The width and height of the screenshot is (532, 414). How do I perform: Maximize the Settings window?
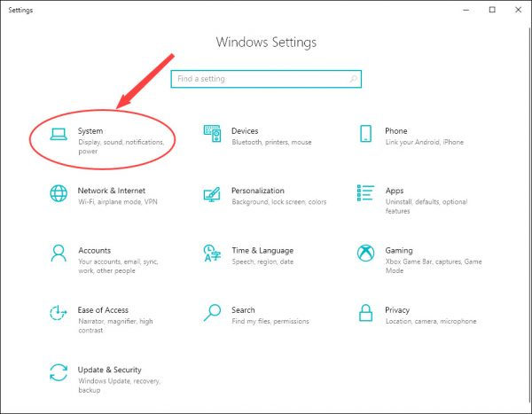pos(492,10)
